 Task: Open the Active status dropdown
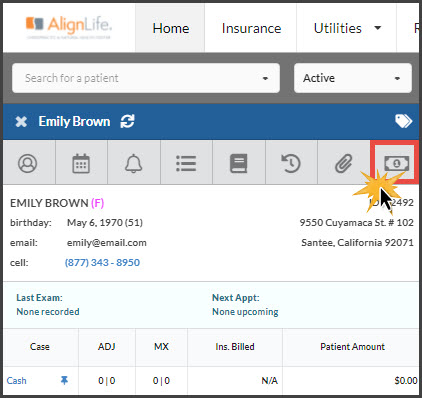(353, 78)
